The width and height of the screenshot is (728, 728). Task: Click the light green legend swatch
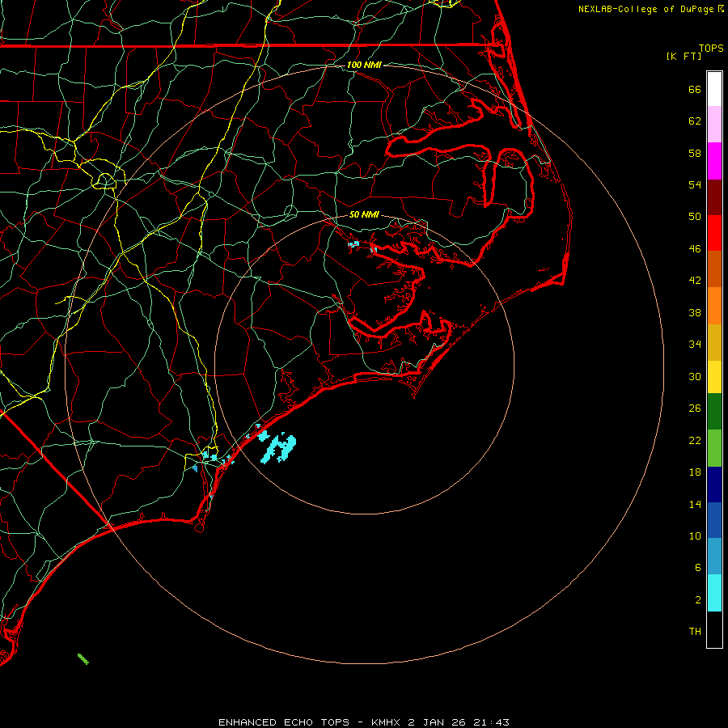(714, 448)
